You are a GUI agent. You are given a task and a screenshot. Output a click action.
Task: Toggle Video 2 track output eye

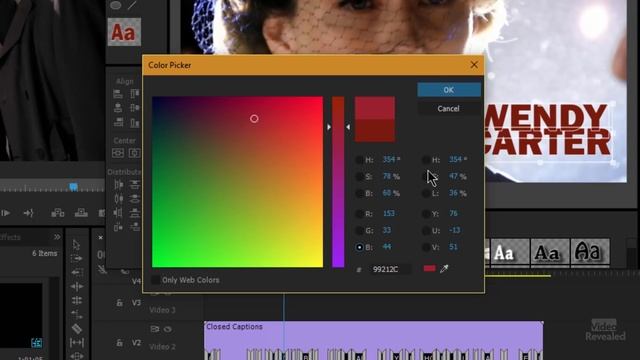click(168, 329)
